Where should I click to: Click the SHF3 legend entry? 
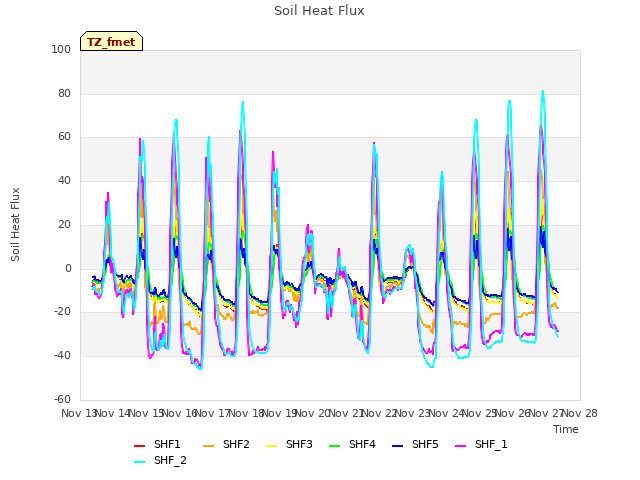[289, 444]
